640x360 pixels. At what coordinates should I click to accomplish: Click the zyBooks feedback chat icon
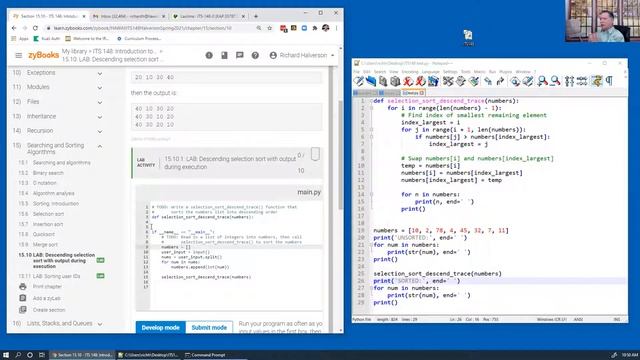[x=240, y=55]
